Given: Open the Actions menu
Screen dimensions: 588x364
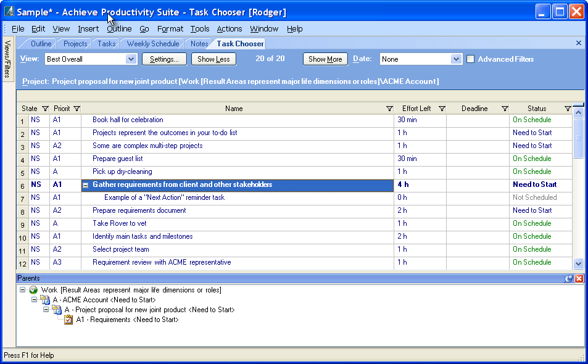Looking at the screenshot, I should click(x=230, y=29).
